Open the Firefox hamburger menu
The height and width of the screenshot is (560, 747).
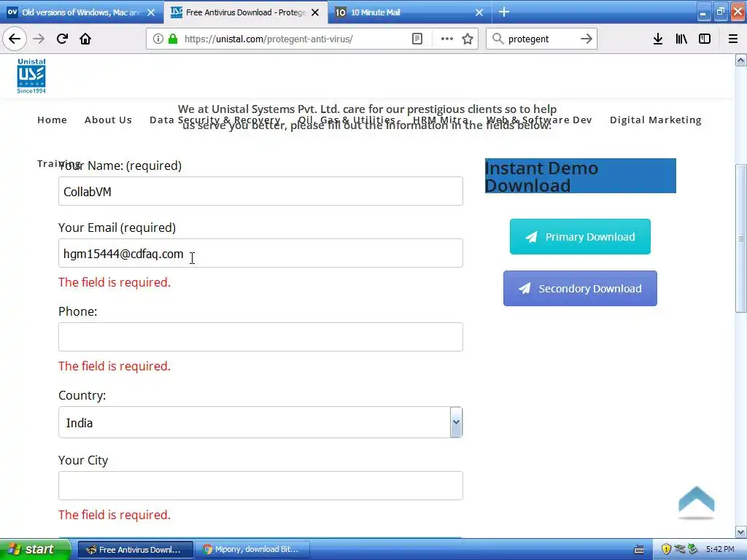732,39
